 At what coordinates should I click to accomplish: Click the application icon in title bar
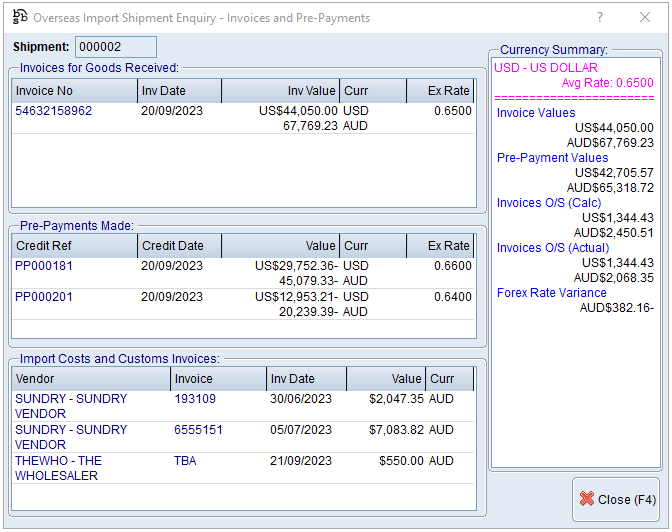tap(19, 18)
